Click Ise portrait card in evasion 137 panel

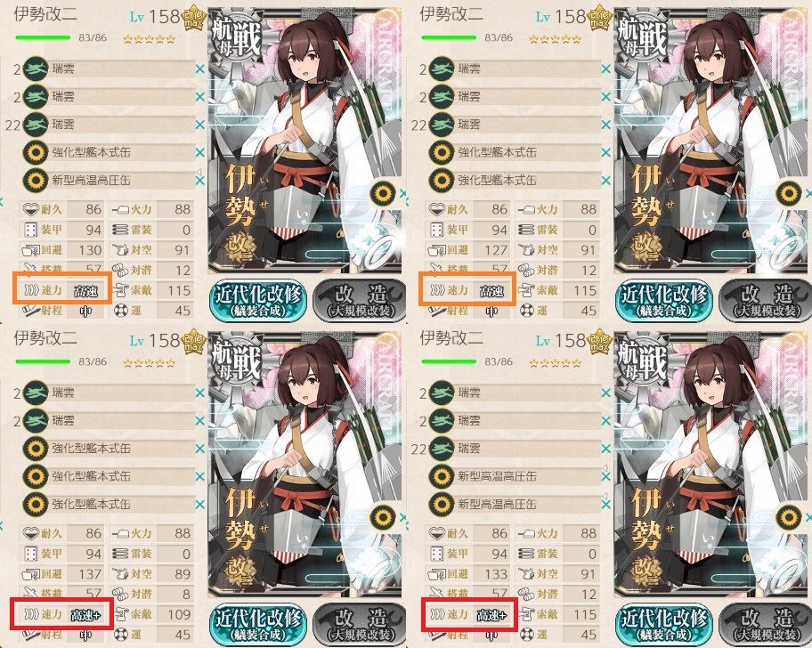[305, 464]
